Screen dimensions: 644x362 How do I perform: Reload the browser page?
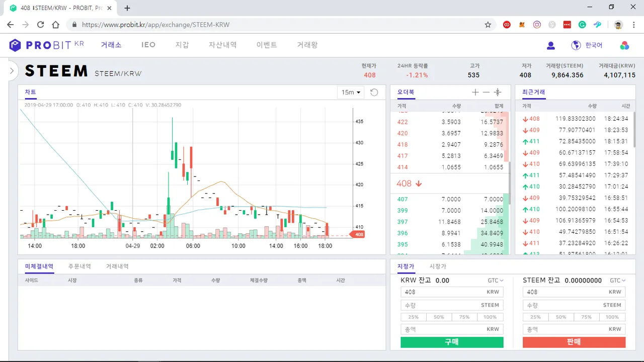(x=41, y=25)
